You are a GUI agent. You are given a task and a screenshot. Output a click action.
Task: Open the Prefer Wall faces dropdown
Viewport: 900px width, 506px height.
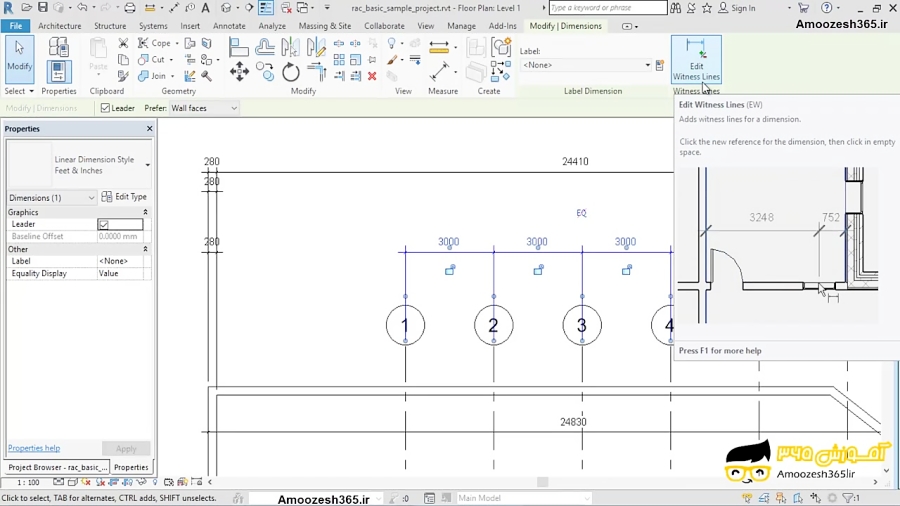(204, 108)
